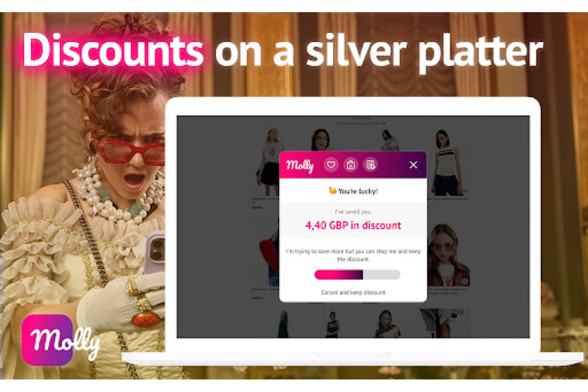Click the Molly app icon in corner

(48, 340)
